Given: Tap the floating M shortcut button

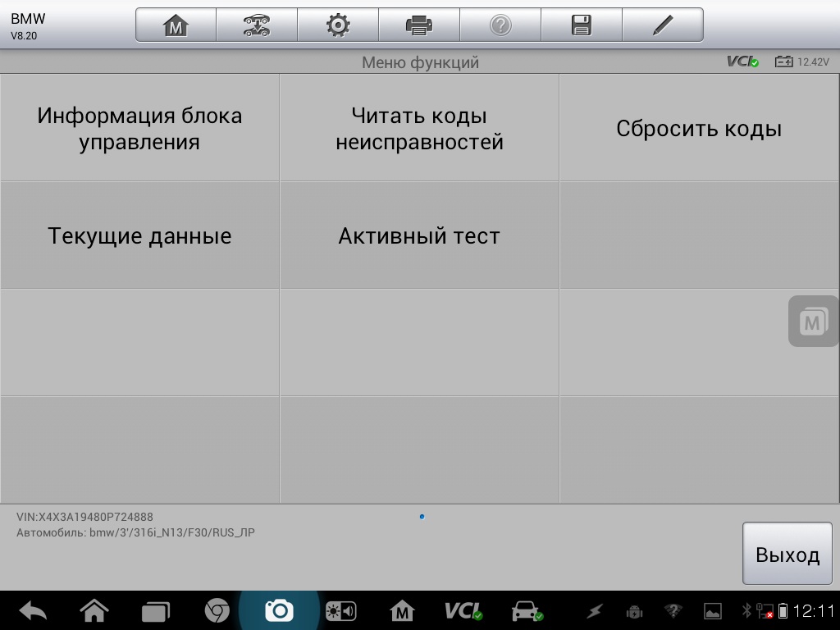Looking at the screenshot, I should pyautogui.click(x=812, y=322).
